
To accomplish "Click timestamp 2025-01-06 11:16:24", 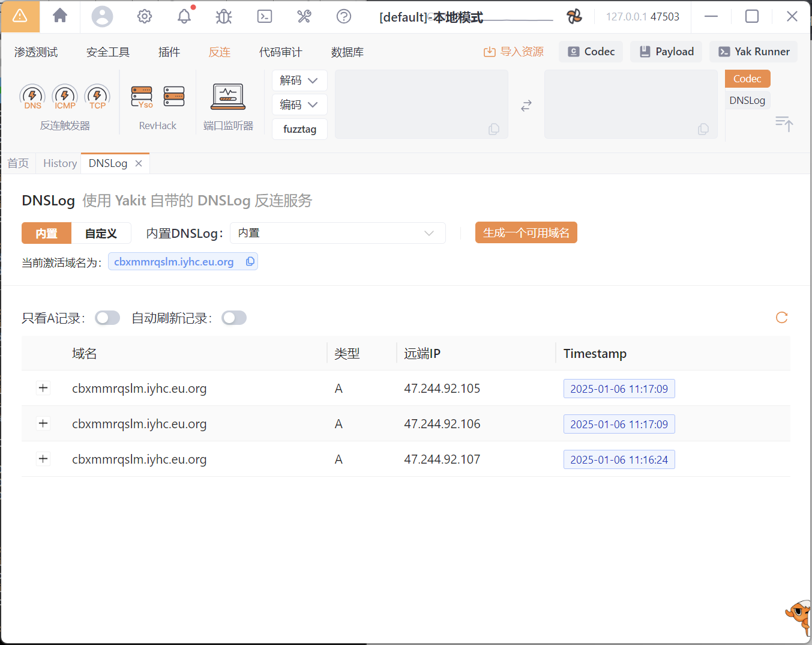I will pos(619,459).
